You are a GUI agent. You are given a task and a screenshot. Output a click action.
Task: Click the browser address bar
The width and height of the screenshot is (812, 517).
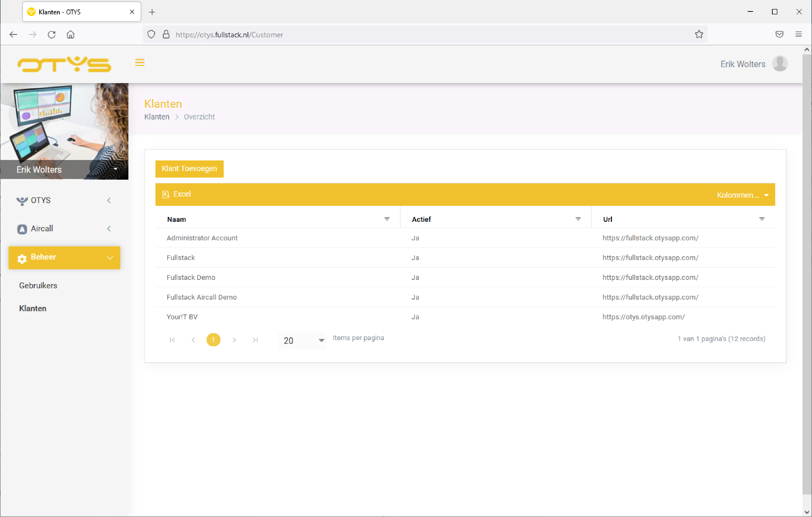425,34
